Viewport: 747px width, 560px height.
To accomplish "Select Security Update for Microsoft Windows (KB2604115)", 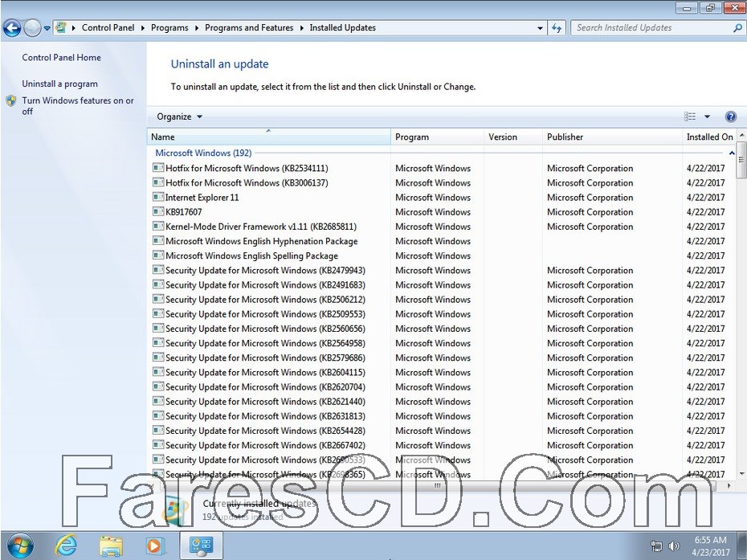I will (x=265, y=372).
